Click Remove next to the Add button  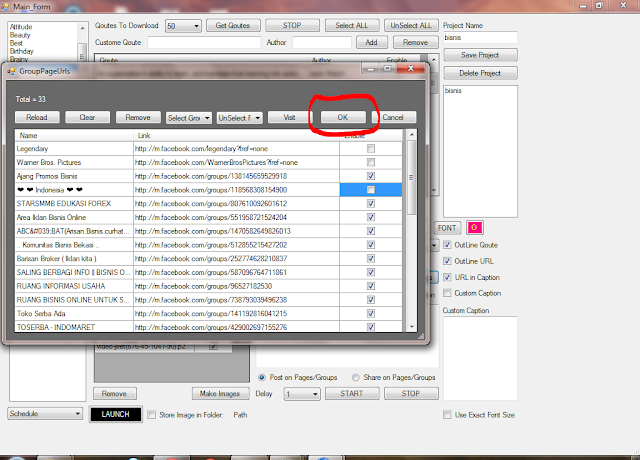416,42
